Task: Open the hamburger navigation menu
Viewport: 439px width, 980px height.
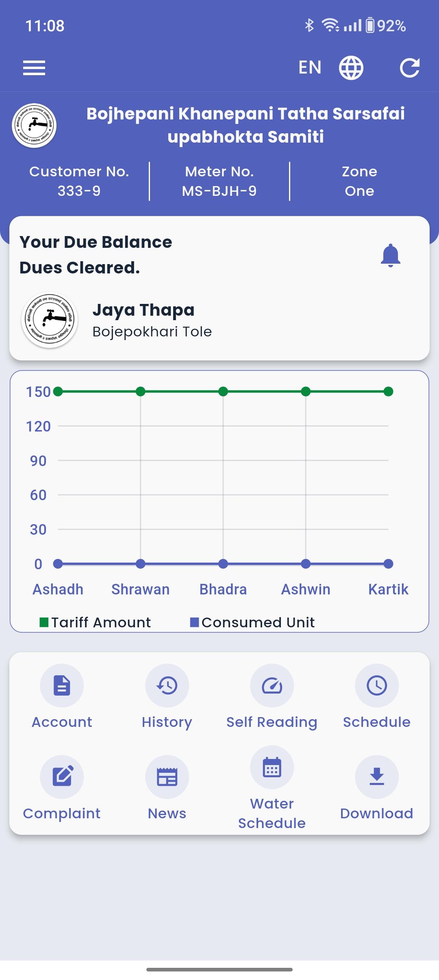Action: pyautogui.click(x=34, y=67)
